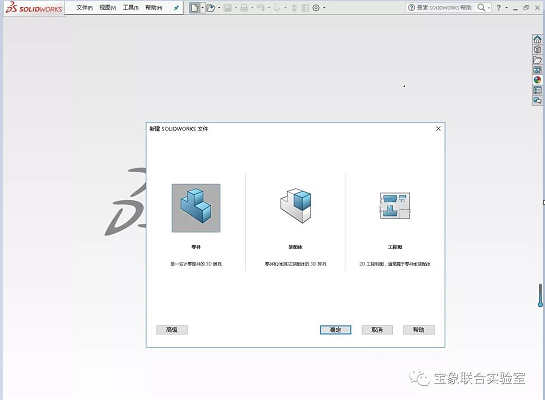The image size is (545, 400).
Task: Click the Select cursor toolbar icon
Action: click(x=277, y=8)
